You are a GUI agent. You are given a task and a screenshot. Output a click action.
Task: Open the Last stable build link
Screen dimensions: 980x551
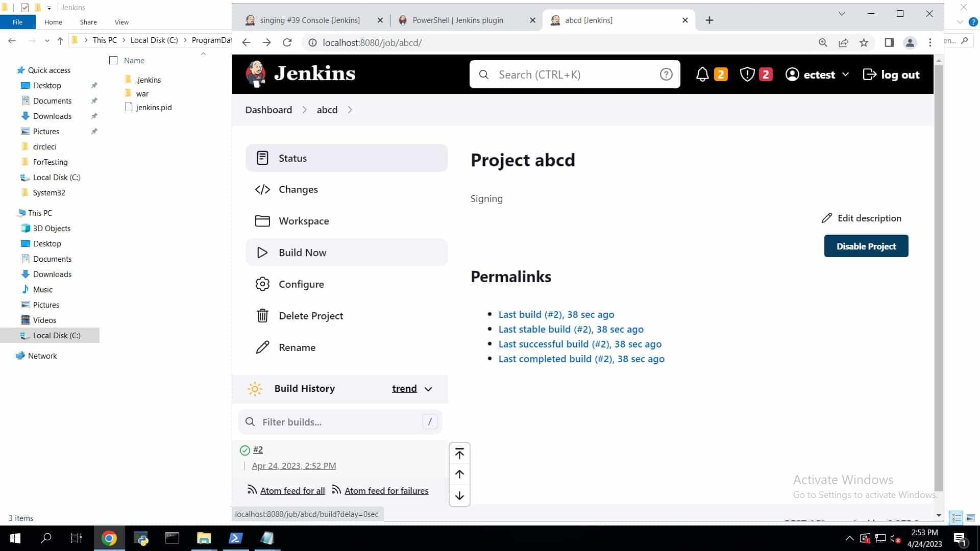(x=571, y=330)
